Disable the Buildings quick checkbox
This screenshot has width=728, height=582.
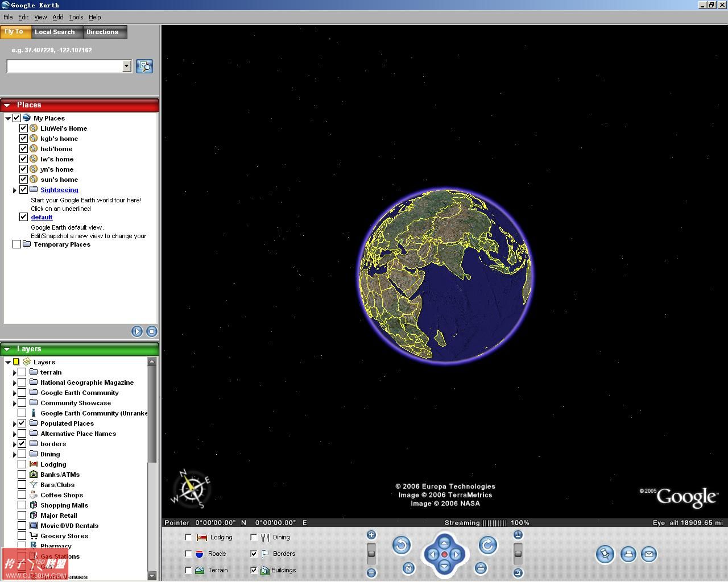point(254,570)
